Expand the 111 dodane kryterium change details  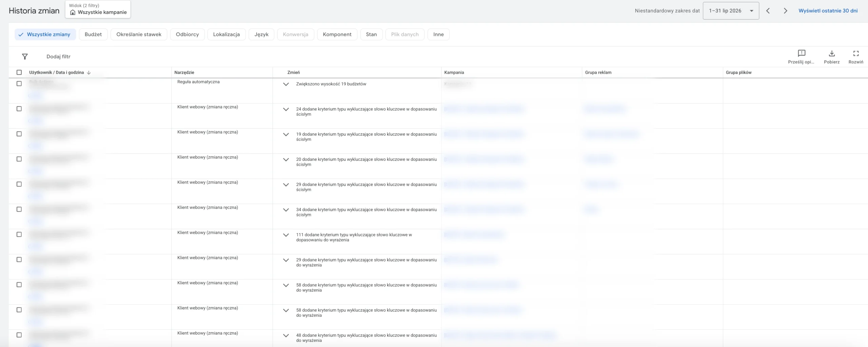[x=286, y=235]
